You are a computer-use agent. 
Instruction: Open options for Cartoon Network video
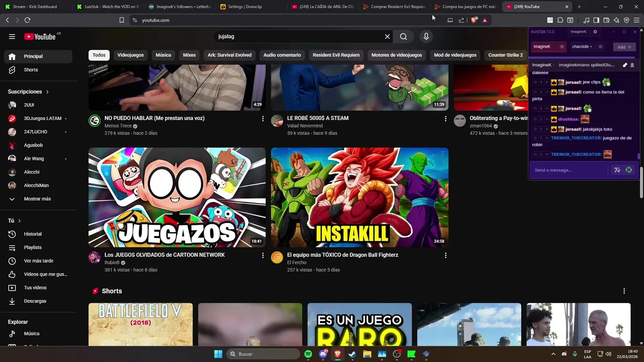(x=263, y=255)
